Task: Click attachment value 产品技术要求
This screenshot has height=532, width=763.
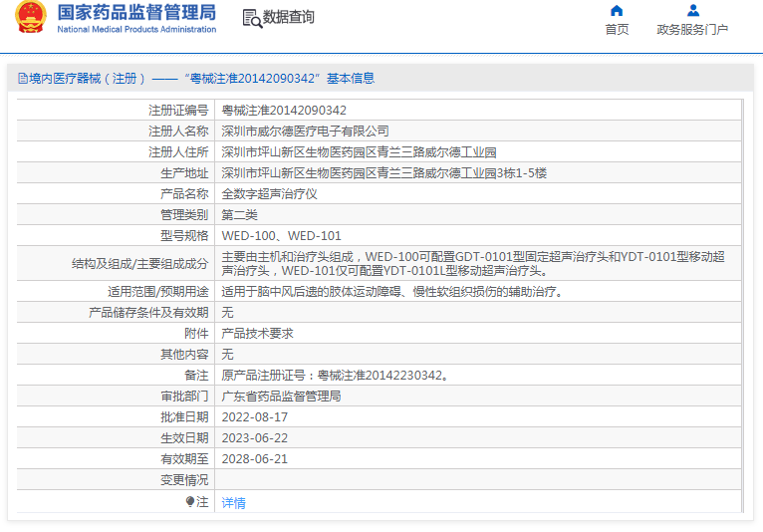Action: (257, 334)
